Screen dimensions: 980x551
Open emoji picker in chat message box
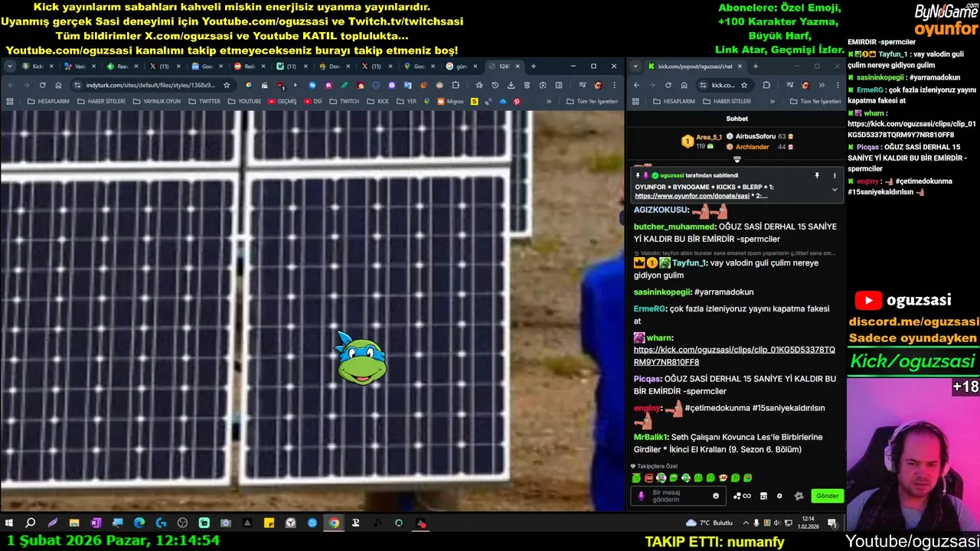click(x=716, y=496)
